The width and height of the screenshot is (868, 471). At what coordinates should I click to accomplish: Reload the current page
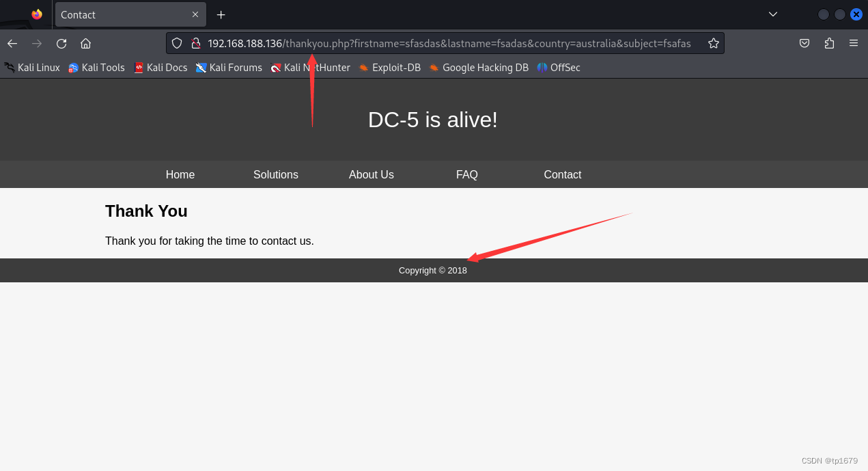(x=61, y=44)
